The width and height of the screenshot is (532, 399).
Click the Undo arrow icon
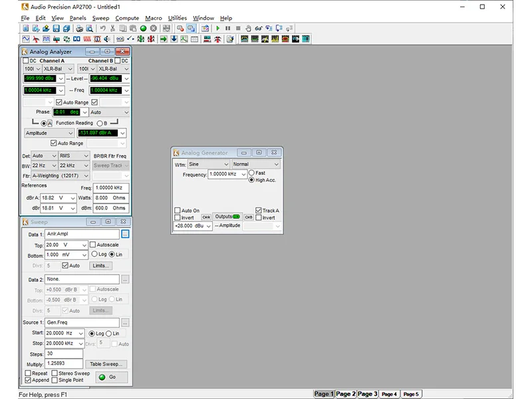103,29
